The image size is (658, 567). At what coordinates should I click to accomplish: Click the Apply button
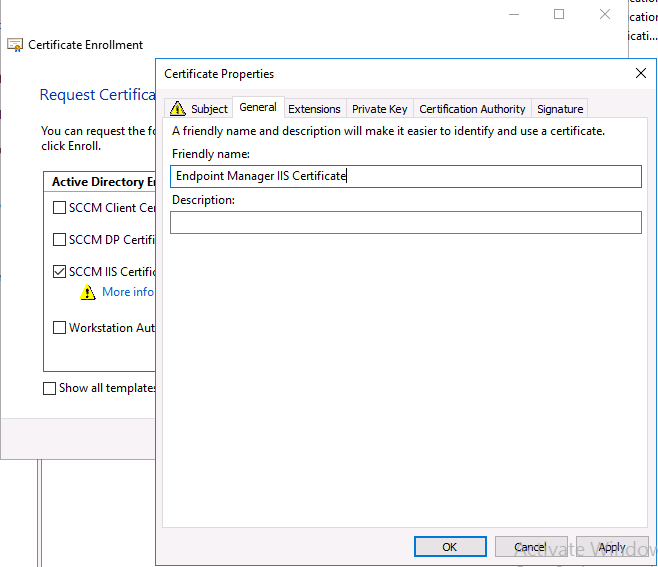612,546
